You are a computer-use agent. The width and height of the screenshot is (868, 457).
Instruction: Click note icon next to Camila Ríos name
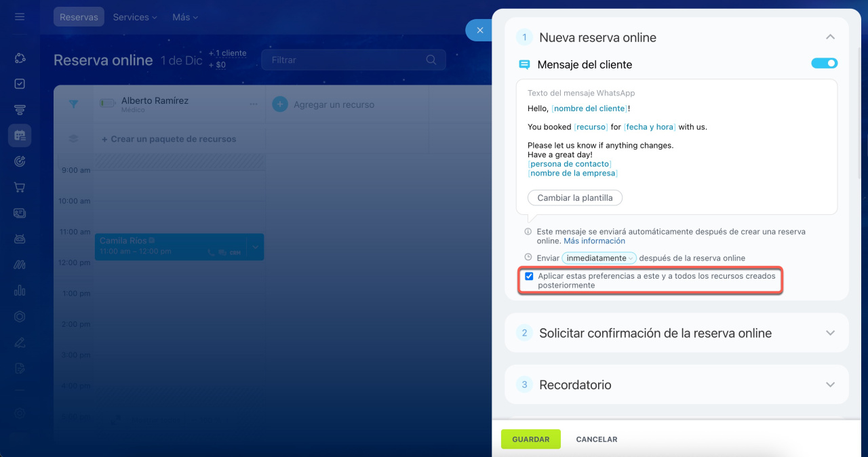(x=152, y=241)
